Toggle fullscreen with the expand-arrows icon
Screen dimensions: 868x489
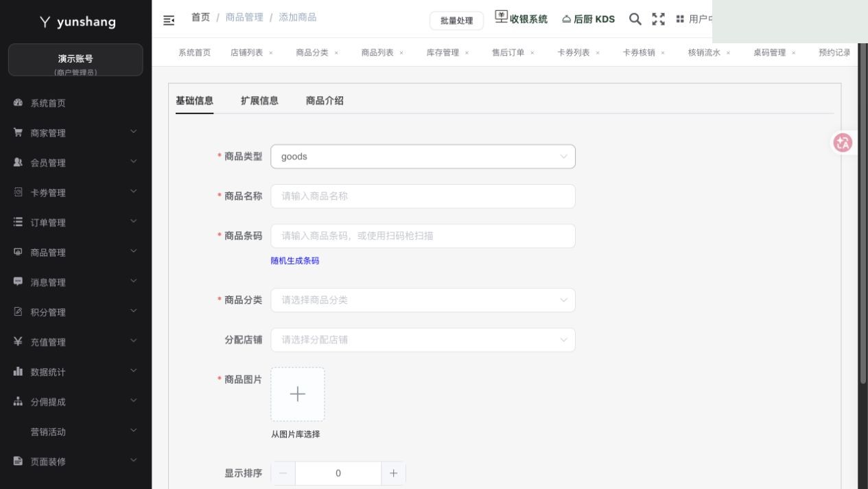[659, 19]
